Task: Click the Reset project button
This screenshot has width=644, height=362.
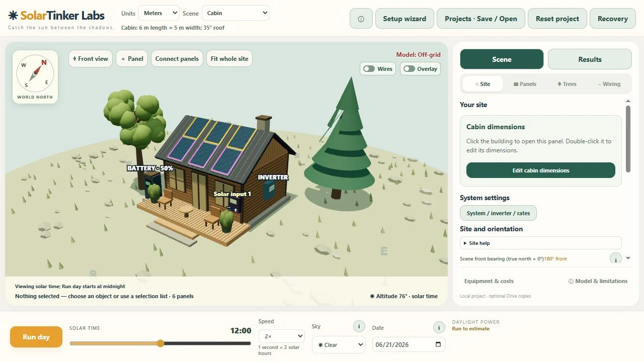Action: pyautogui.click(x=557, y=19)
